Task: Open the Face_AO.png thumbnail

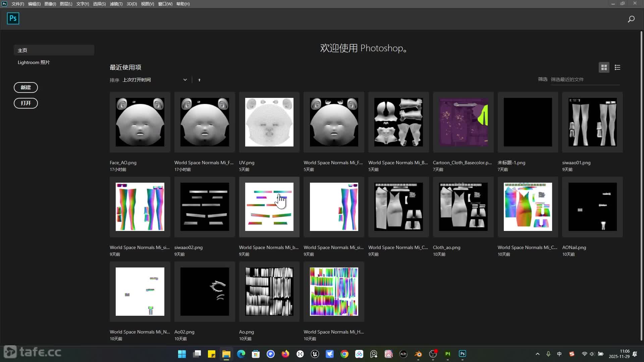Action: tap(140, 122)
